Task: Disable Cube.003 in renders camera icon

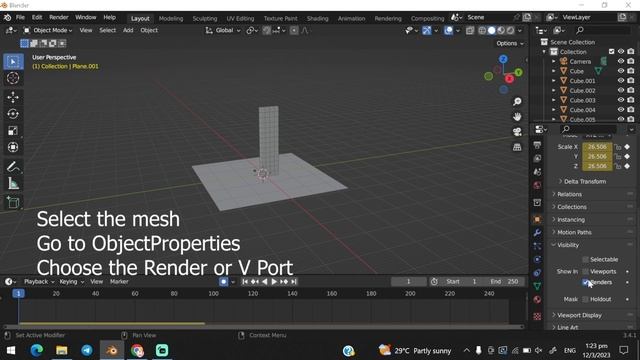Action: click(x=631, y=100)
